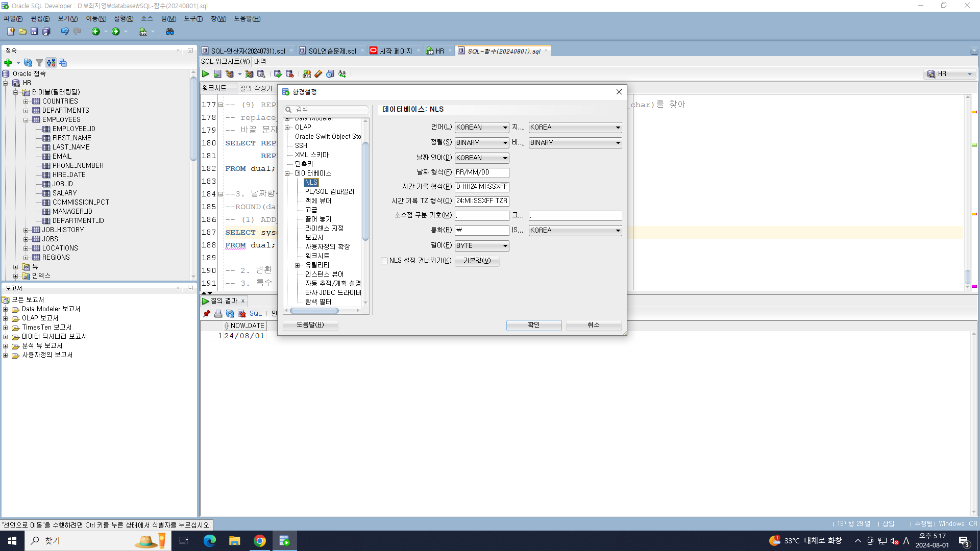Click the green plus New Connection icon
Screen dimensions: 980x551
coord(8,63)
